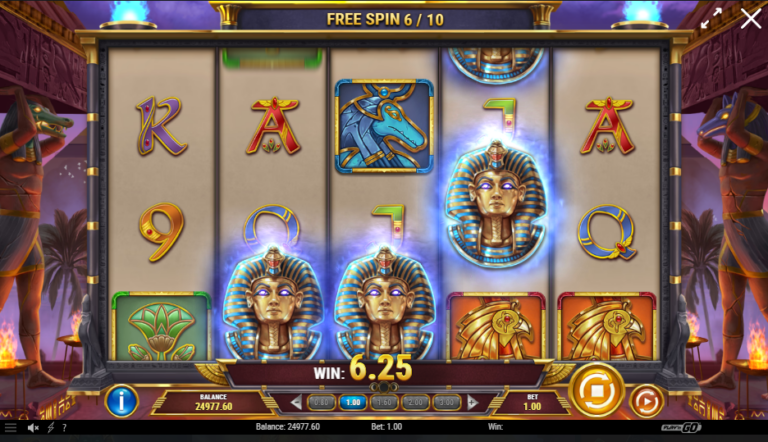This screenshot has width=768, height=442.
Task: Close the game with the X icon
Action: (x=750, y=20)
